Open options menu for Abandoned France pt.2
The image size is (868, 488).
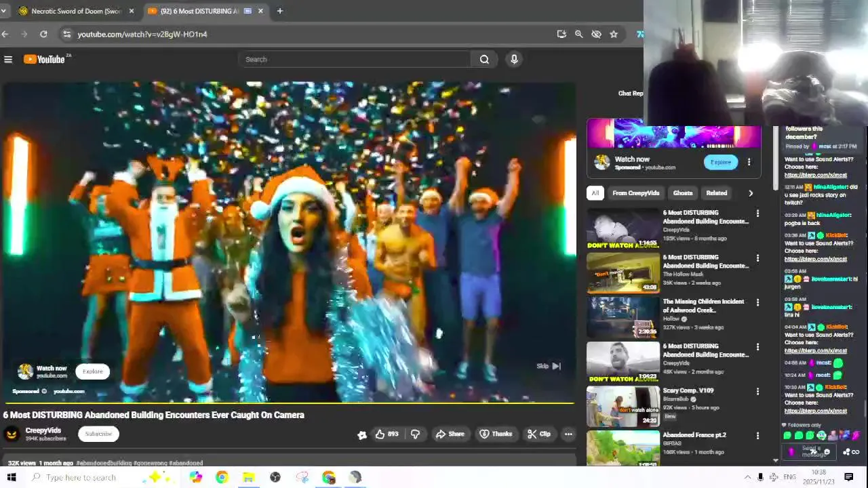[757, 436]
